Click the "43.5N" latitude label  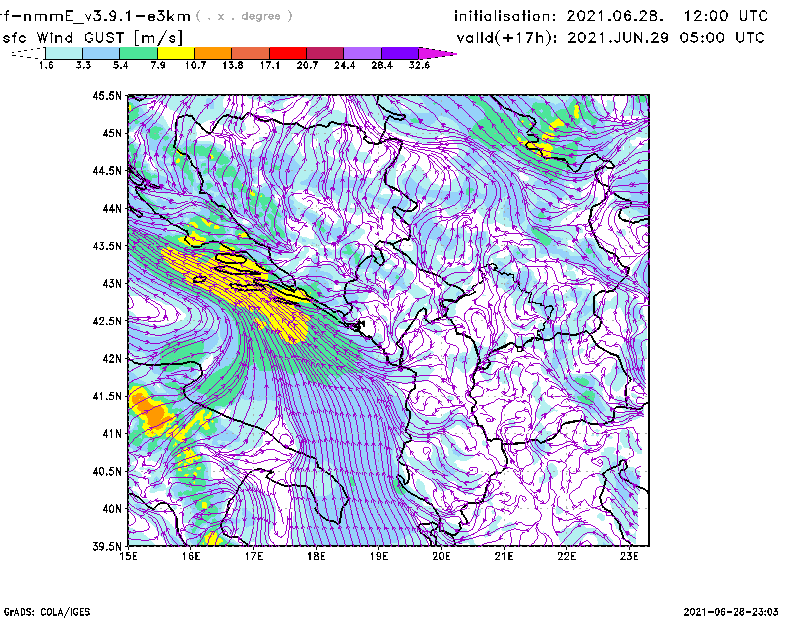tap(107, 246)
